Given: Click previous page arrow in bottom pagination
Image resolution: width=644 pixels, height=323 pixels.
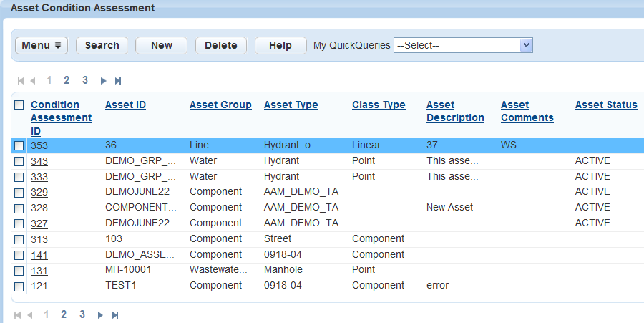Looking at the screenshot, I should coord(30,314).
